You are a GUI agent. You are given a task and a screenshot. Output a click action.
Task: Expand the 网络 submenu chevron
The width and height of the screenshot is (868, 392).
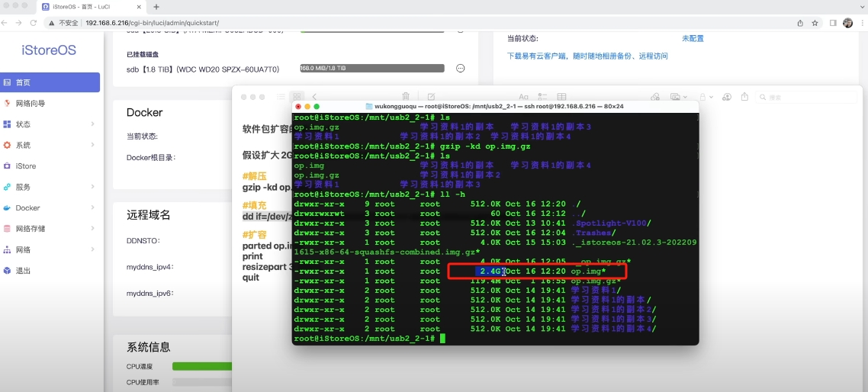tap(92, 249)
